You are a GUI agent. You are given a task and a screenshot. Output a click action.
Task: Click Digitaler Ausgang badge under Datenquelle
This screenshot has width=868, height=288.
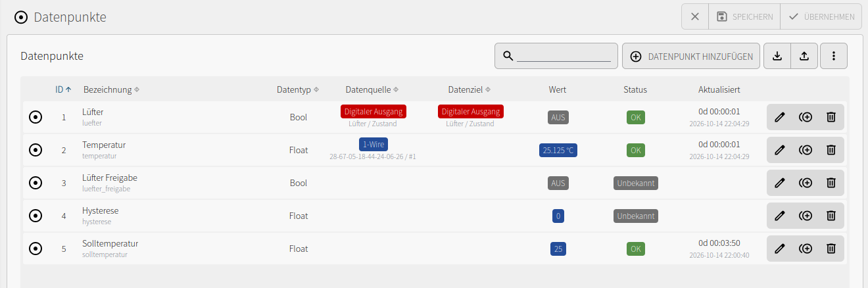coord(374,111)
